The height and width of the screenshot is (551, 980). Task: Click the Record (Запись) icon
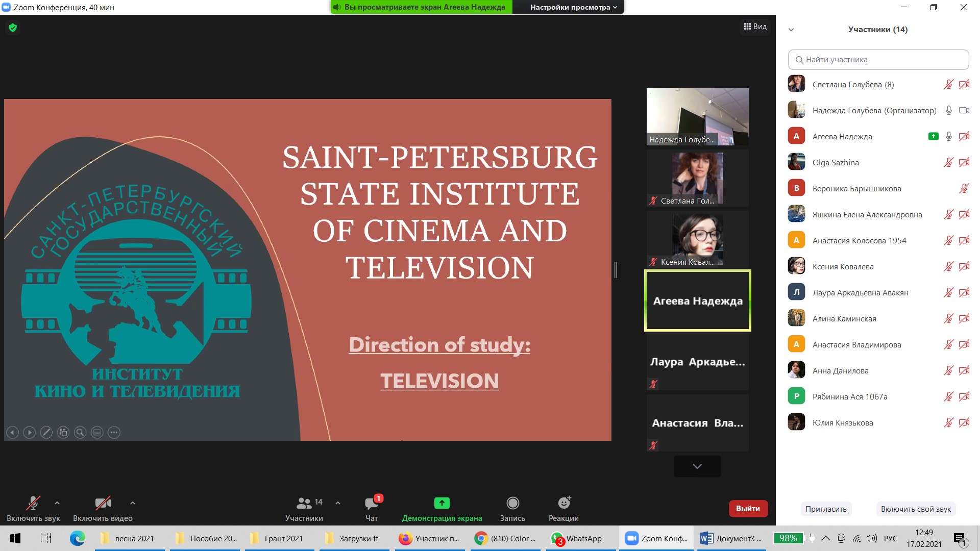512,504
